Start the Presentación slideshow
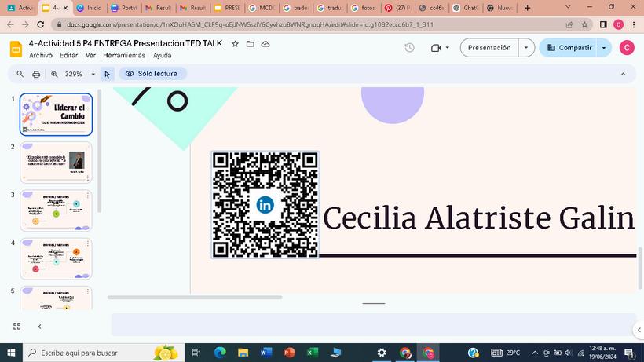Image resolution: width=644 pixels, height=362 pixels. pyautogui.click(x=489, y=48)
